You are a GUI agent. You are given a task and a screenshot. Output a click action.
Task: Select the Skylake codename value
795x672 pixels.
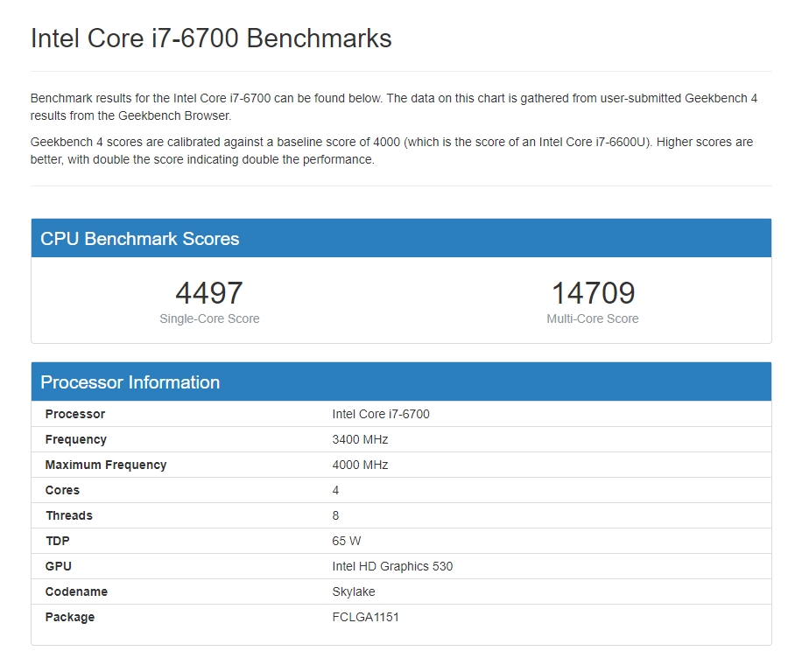click(x=354, y=591)
